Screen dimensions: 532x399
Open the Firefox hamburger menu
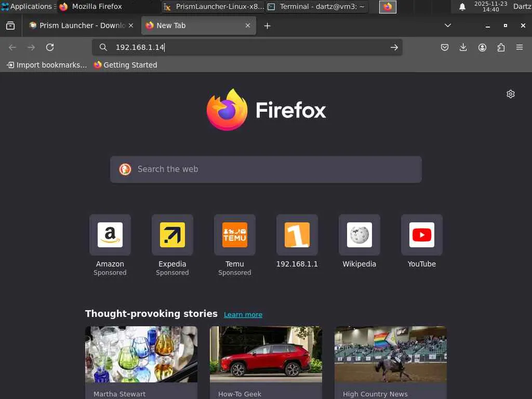(x=520, y=47)
